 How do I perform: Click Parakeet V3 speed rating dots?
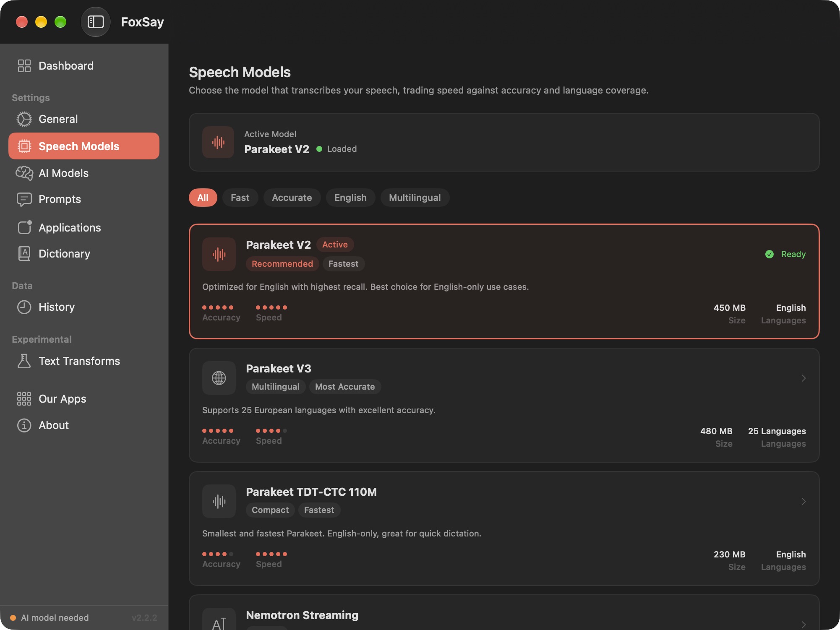click(271, 431)
